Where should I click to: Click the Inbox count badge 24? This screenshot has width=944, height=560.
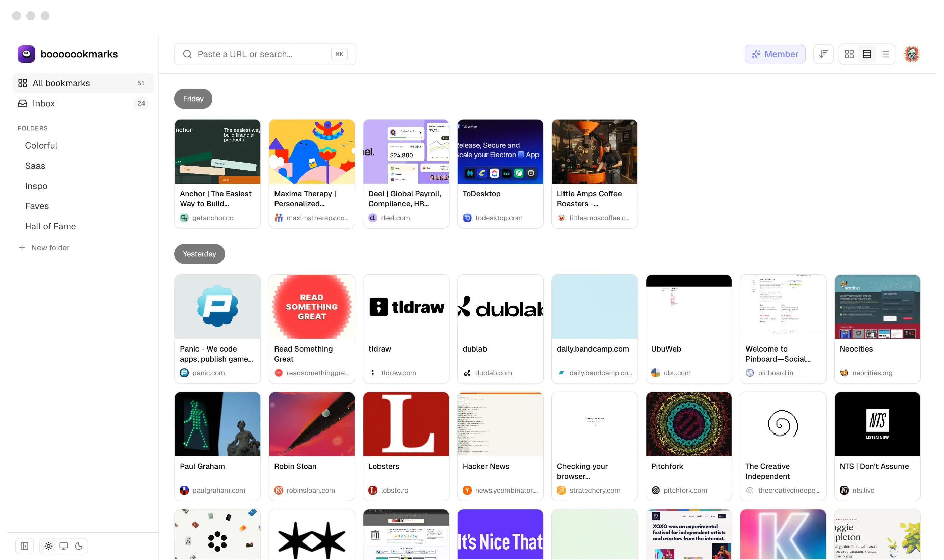click(141, 103)
